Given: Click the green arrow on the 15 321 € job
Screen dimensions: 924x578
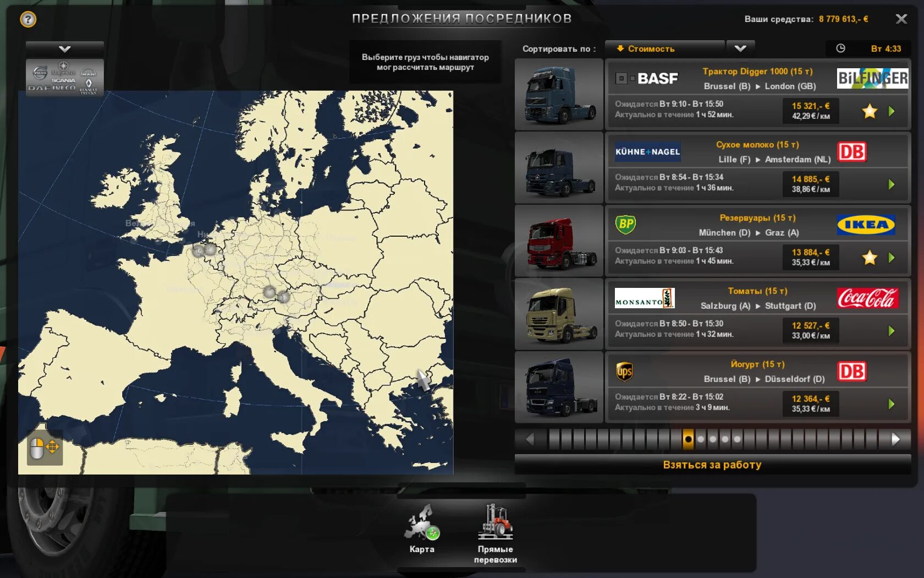Looking at the screenshot, I should (x=892, y=111).
